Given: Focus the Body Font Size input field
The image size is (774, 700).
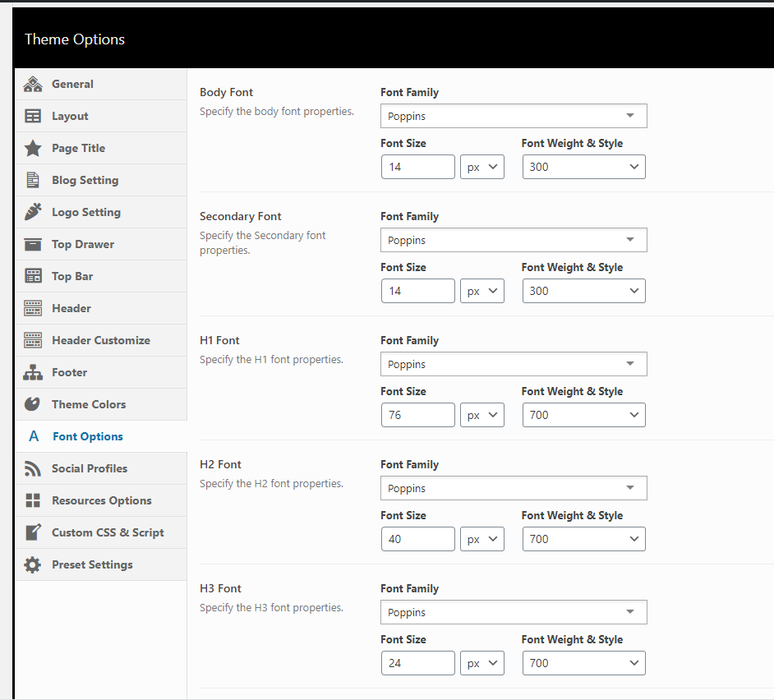Looking at the screenshot, I should click(x=417, y=167).
